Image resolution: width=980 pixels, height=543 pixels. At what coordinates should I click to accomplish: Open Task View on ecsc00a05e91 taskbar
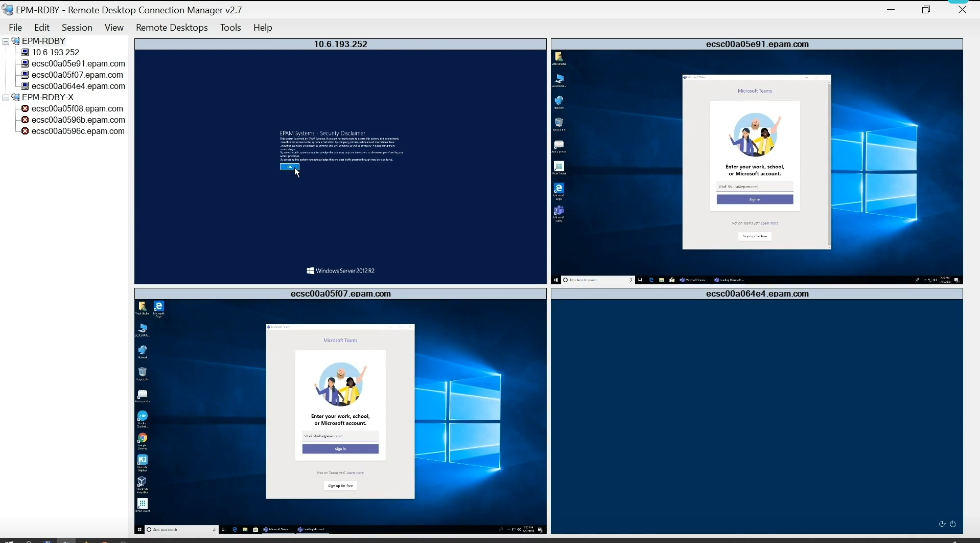pos(640,280)
